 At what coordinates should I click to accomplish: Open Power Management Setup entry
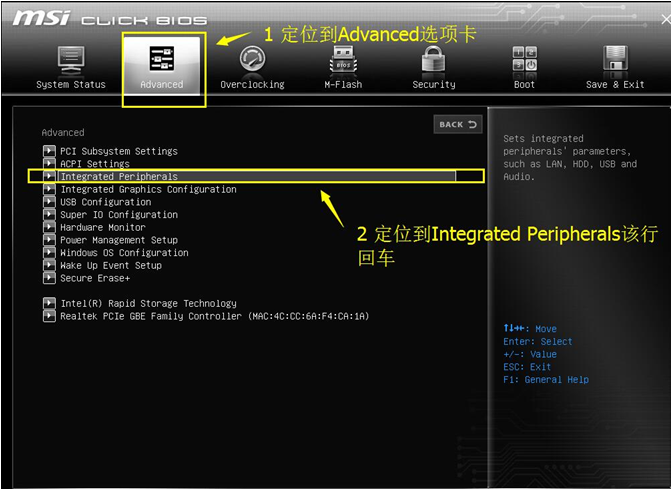coord(119,240)
